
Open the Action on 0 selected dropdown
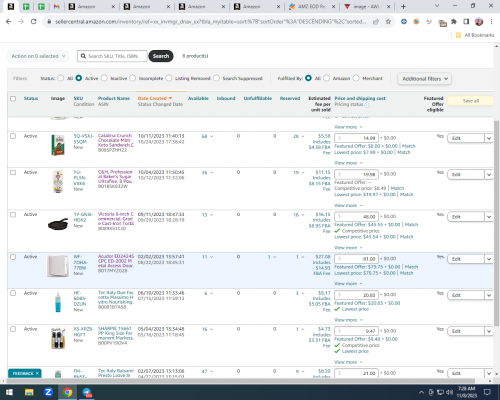[38, 56]
